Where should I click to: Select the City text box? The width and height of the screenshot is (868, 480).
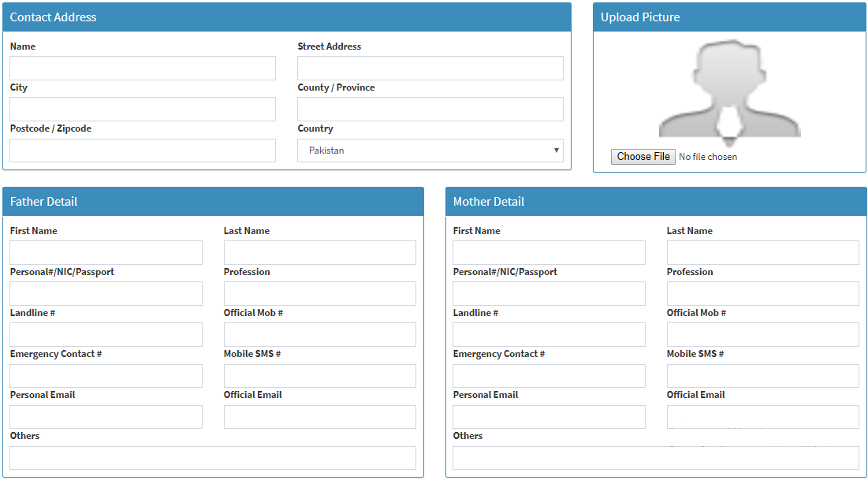pyautogui.click(x=143, y=109)
